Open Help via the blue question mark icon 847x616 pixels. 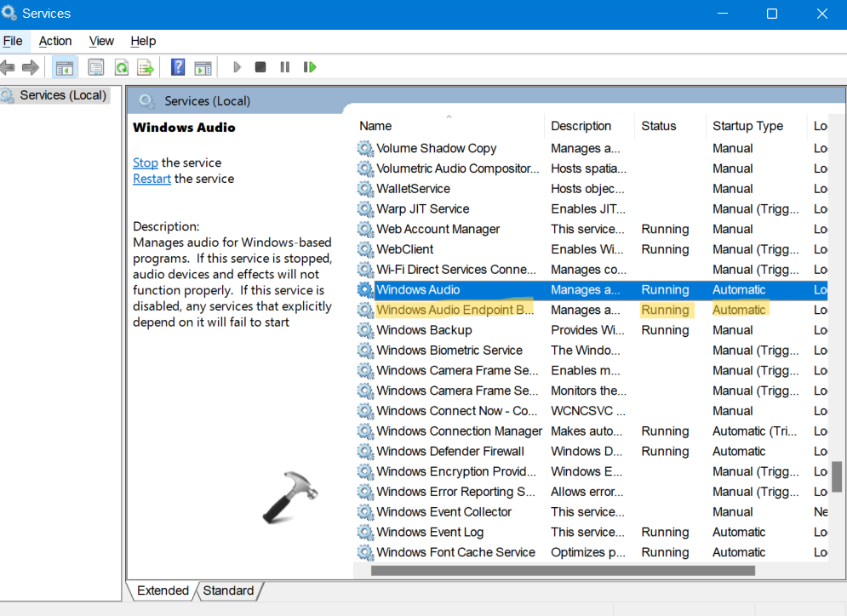pos(178,67)
